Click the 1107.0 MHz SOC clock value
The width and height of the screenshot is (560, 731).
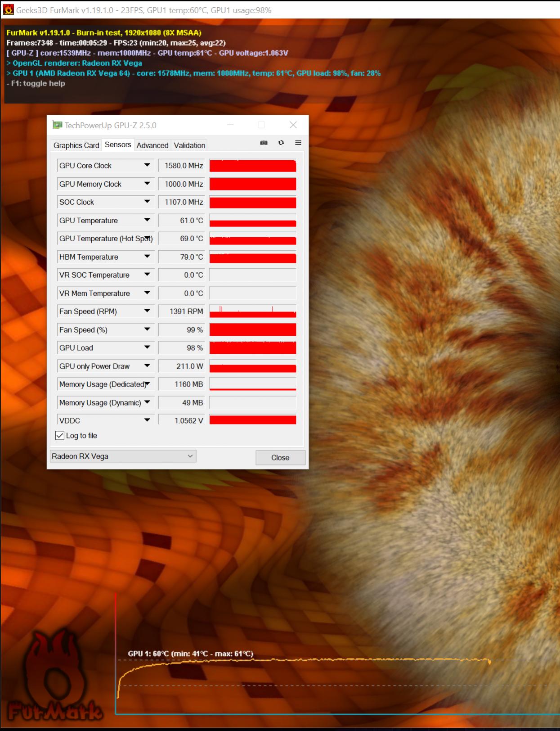(x=182, y=202)
